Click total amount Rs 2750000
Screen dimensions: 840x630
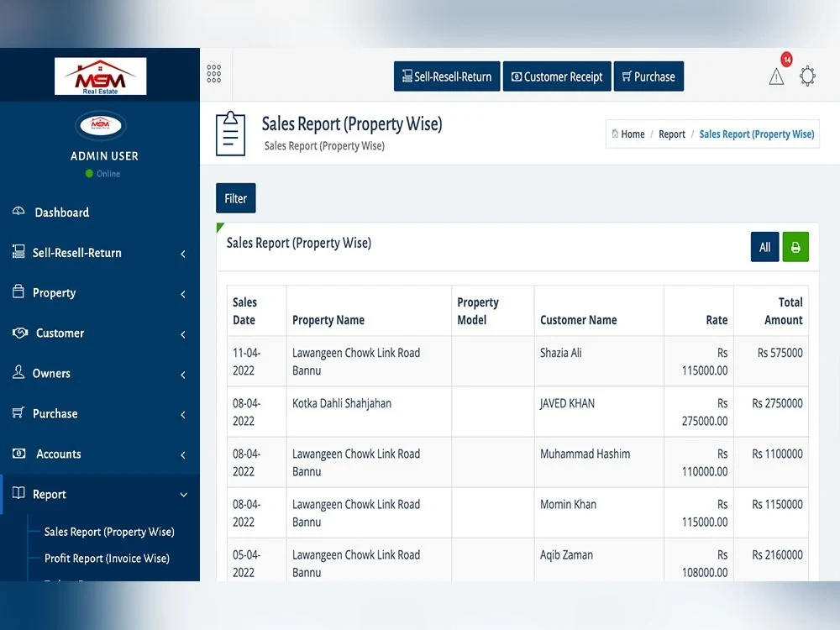pos(777,403)
